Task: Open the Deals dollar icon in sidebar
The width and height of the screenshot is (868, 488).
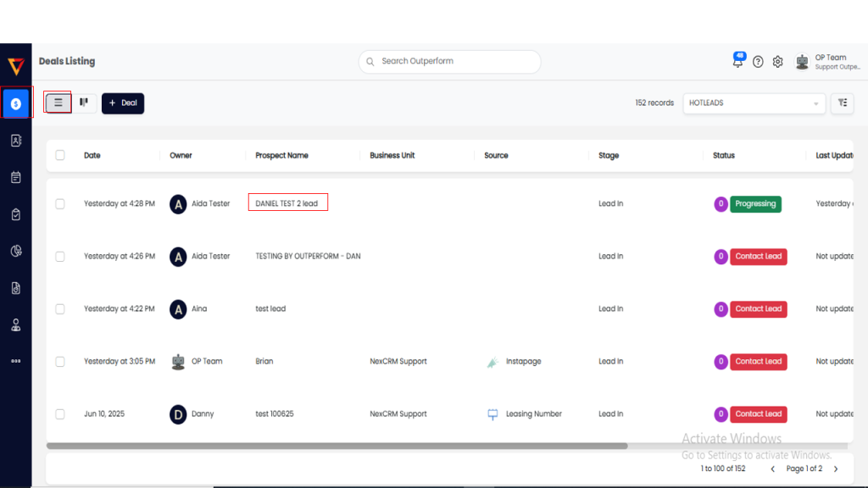Action: [x=16, y=103]
